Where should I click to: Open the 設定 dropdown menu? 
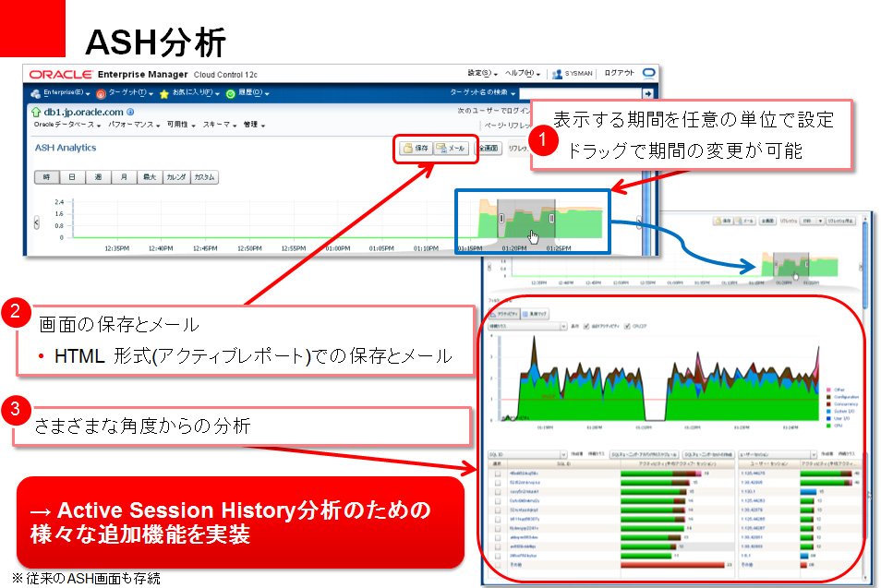[x=483, y=73]
